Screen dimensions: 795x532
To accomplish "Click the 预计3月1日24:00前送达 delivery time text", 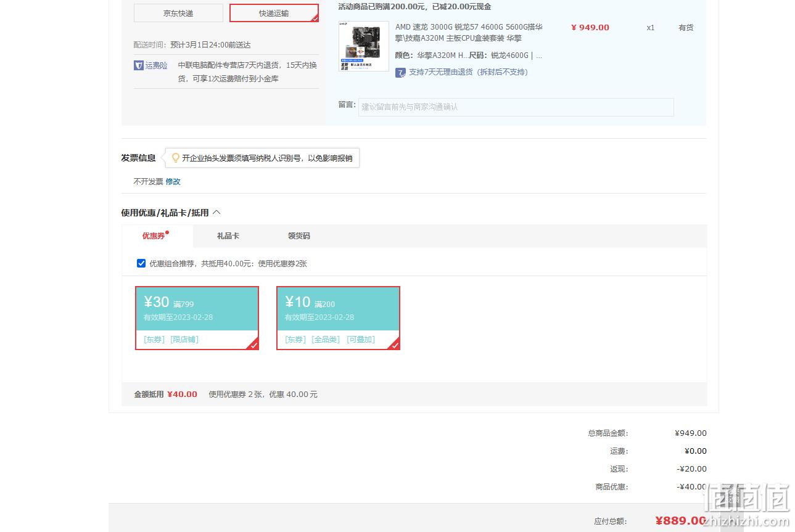I will 210,45.
